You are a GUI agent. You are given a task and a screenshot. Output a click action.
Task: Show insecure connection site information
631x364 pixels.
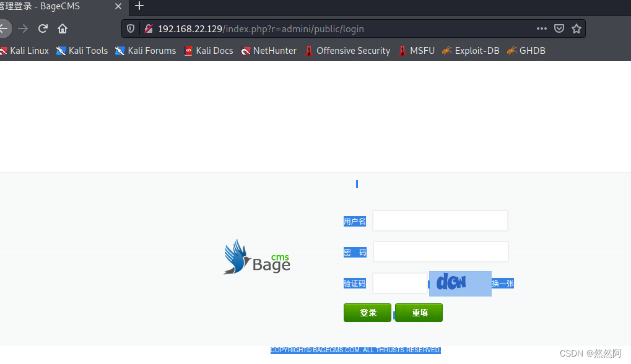click(148, 28)
